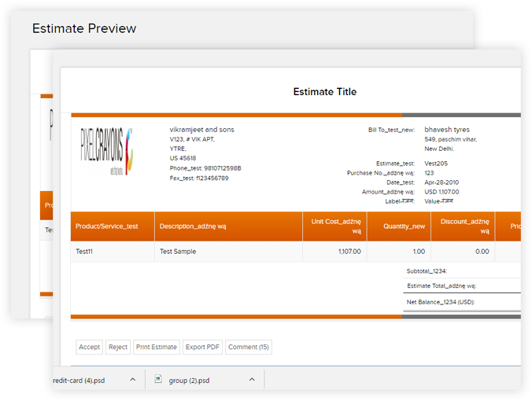
Task: Select estimate number Vest205
Action: click(436, 164)
